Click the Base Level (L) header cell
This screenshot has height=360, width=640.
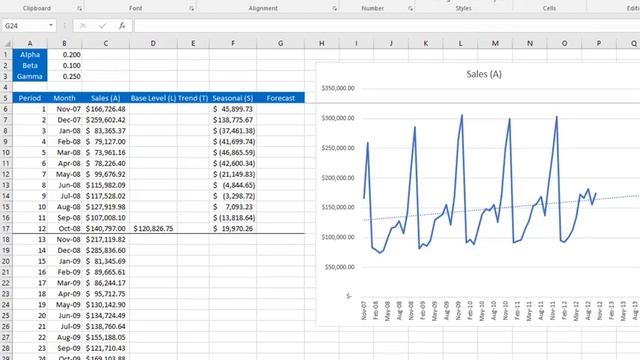pos(153,98)
